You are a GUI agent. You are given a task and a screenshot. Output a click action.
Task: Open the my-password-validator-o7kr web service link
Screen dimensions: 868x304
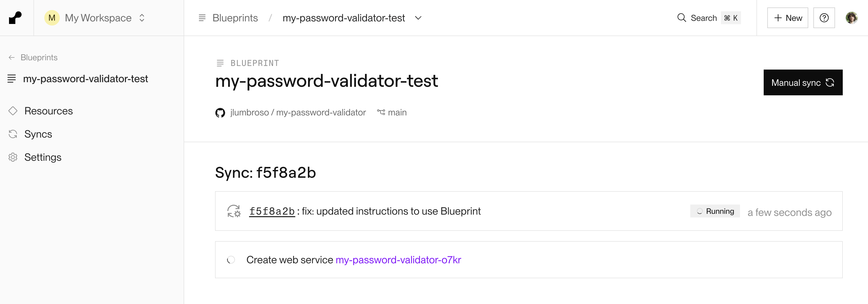pyautogui.click(x=398, y=260)
